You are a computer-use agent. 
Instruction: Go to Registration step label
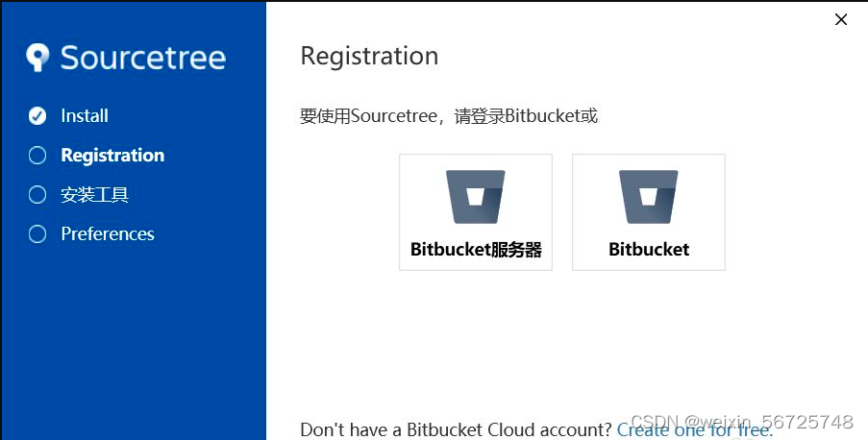112,156
